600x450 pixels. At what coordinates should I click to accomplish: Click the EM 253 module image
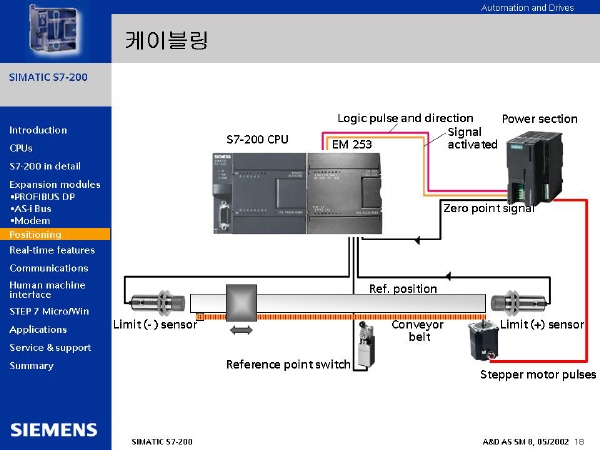[x=344, y=193]
